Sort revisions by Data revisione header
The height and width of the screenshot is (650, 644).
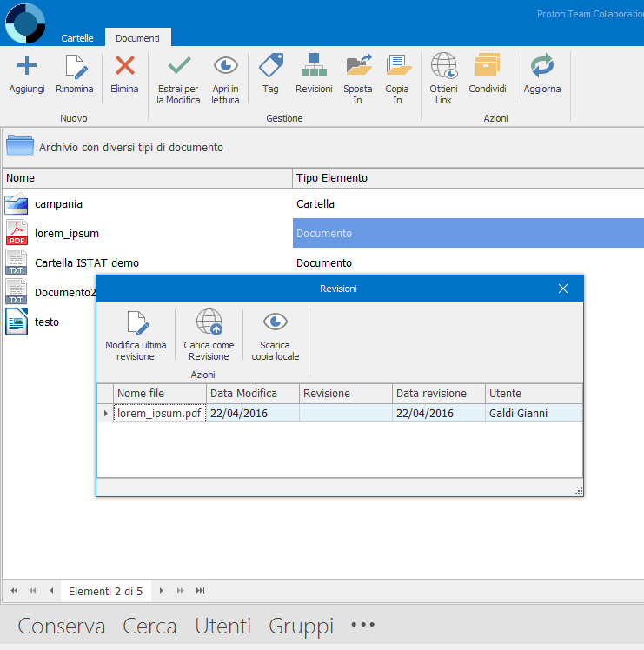click(x=439, y=393)
